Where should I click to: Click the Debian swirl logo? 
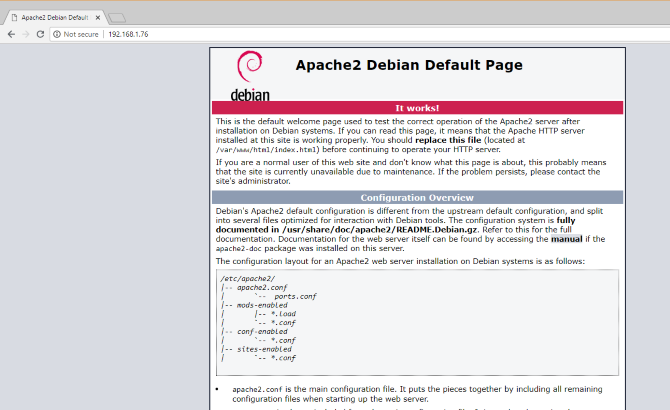[250, 66]
